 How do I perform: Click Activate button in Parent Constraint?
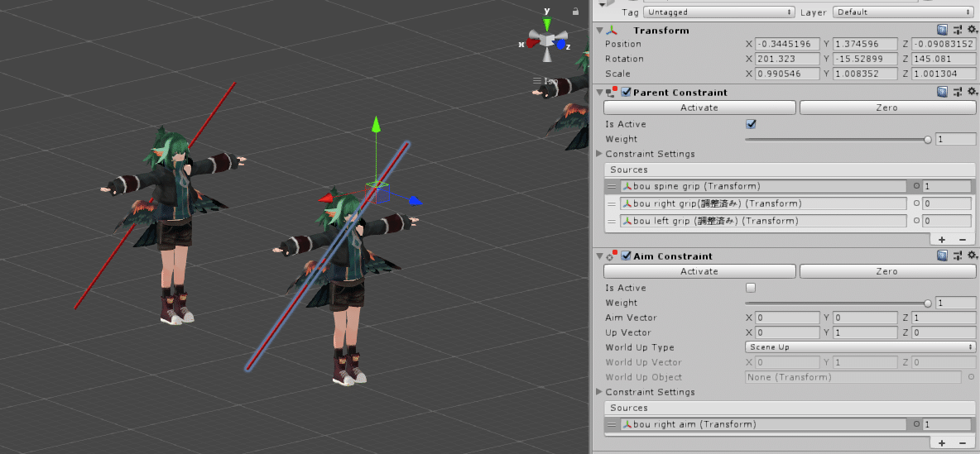pos(699,108)
